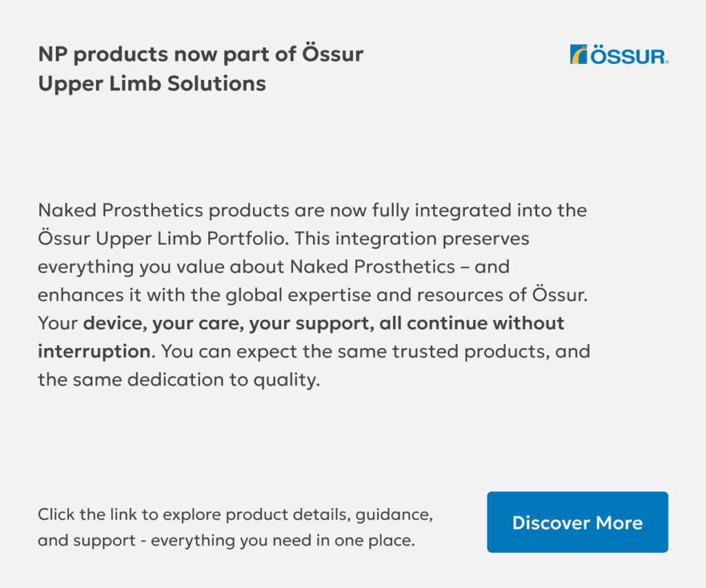Click the Össur logo emblem icon
The width and height of the screenshot is (706, 588).
tap(578, 54)
